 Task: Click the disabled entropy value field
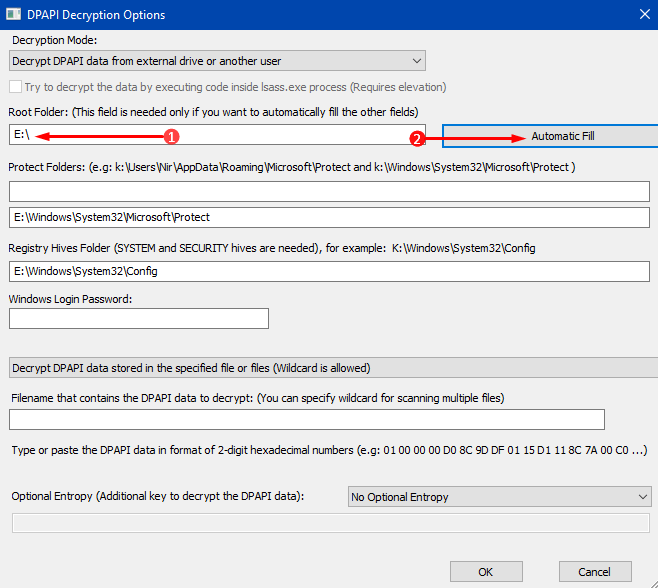click(x=331, y=523)
